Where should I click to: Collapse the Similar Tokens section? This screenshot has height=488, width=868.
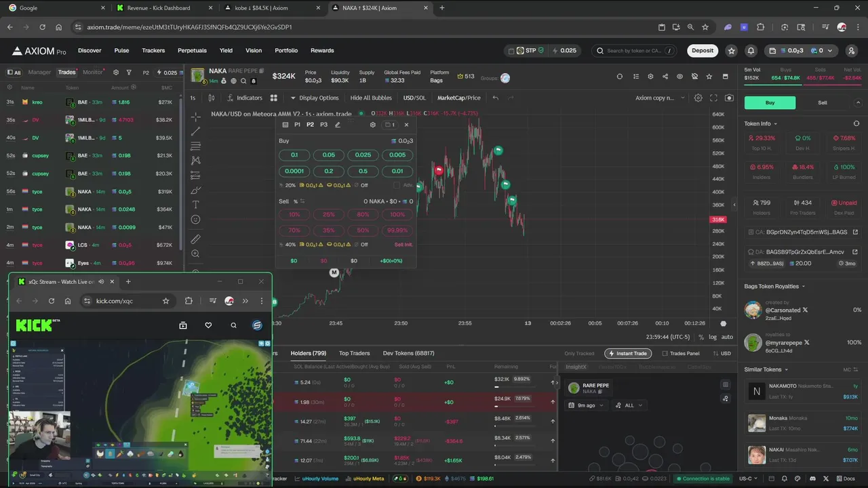[x=766, y=369]
